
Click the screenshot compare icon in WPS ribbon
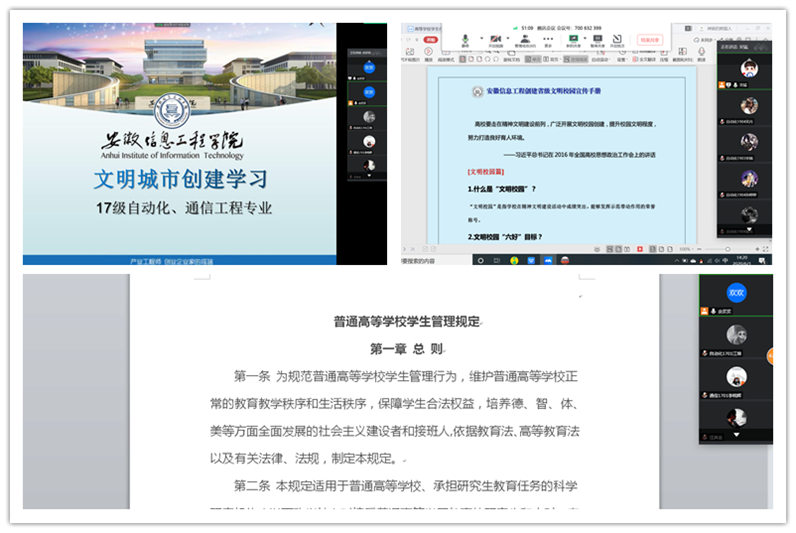click(x=682, y=52)
